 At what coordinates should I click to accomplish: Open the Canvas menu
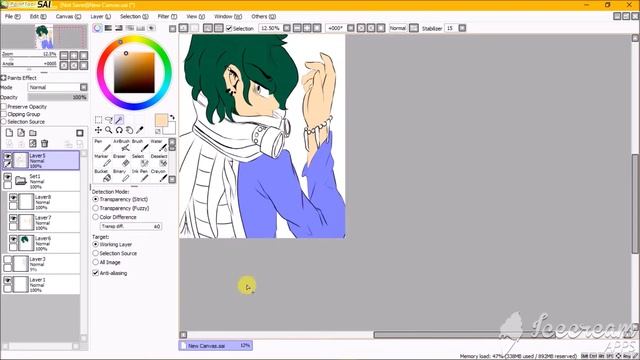[68, 16]
